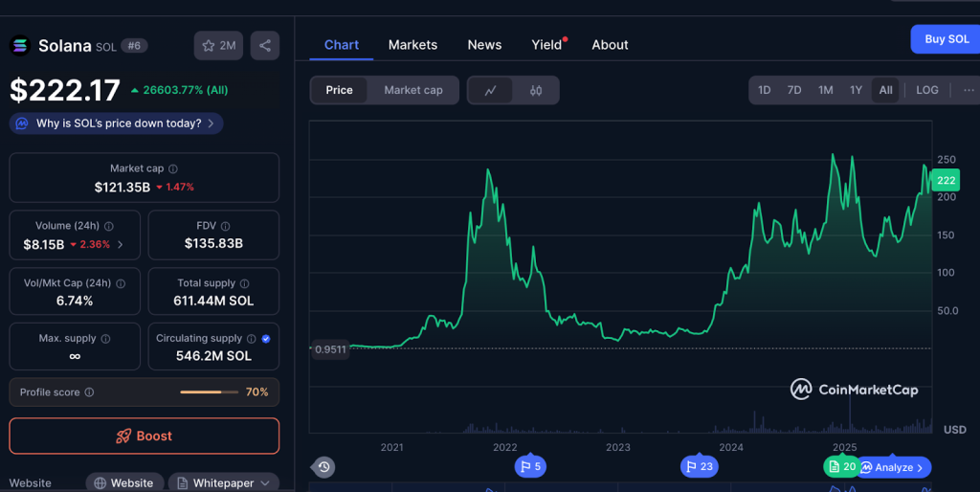Select the 1D time range
This screenshot has width=980, height=492.
(x=765, y=90)
